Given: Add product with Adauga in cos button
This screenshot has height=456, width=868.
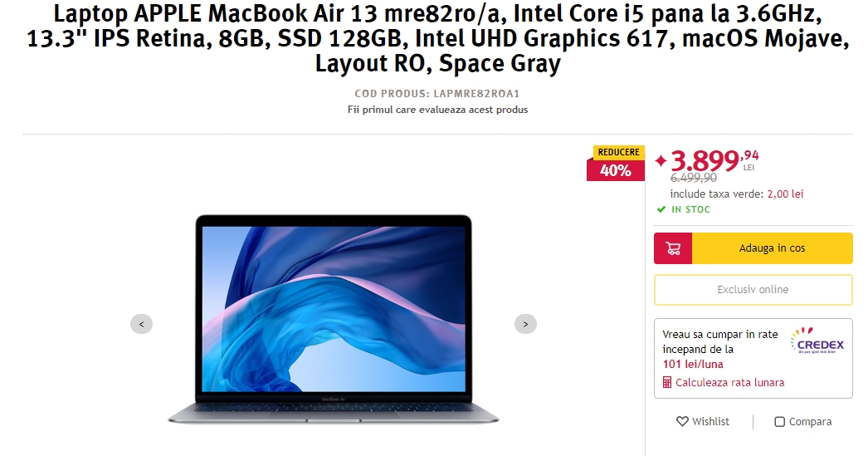Looking at the screenshot, I should point(773,248).
